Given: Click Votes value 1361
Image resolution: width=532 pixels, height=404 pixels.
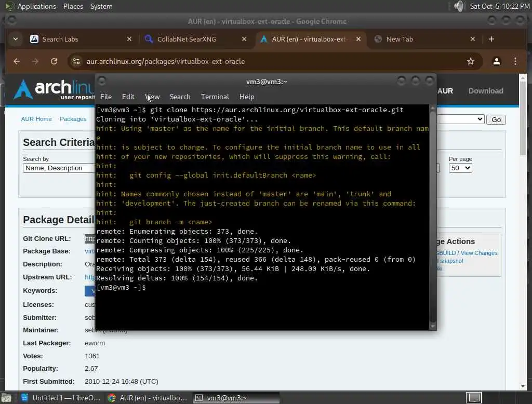Looking at the screenshot, I should click(92, 356).
